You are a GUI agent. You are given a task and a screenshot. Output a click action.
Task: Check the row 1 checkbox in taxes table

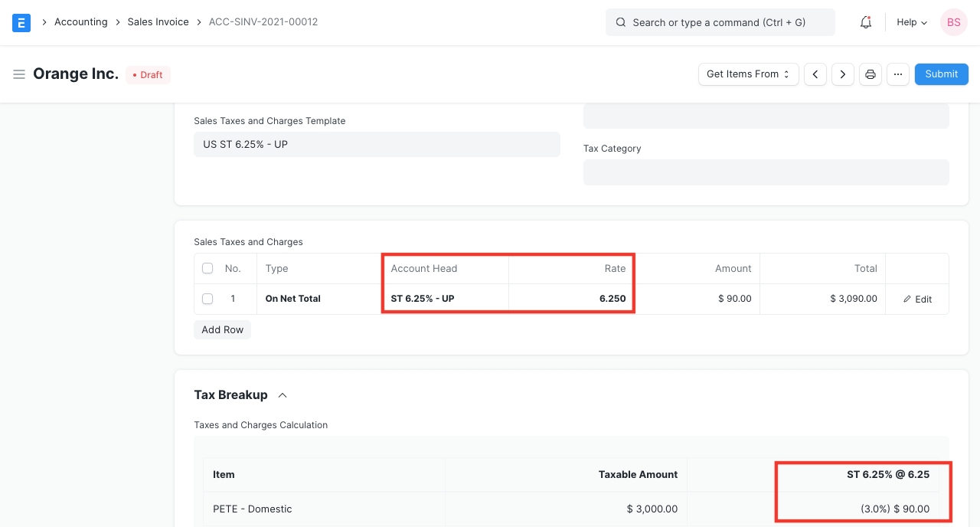(x=207, y=299)
